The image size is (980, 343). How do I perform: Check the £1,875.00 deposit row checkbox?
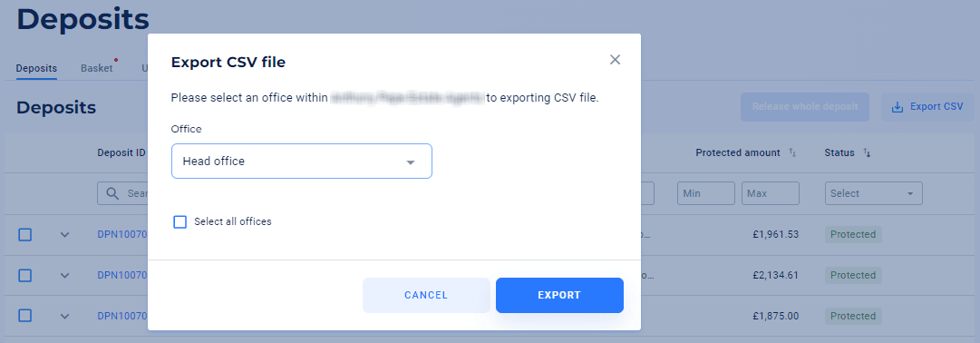(24, 316)
